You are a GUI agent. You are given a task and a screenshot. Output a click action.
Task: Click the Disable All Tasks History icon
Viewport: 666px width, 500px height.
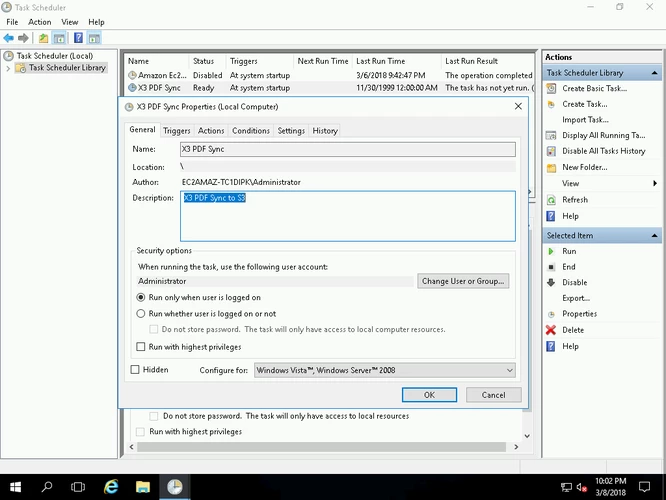coord(551,151)
